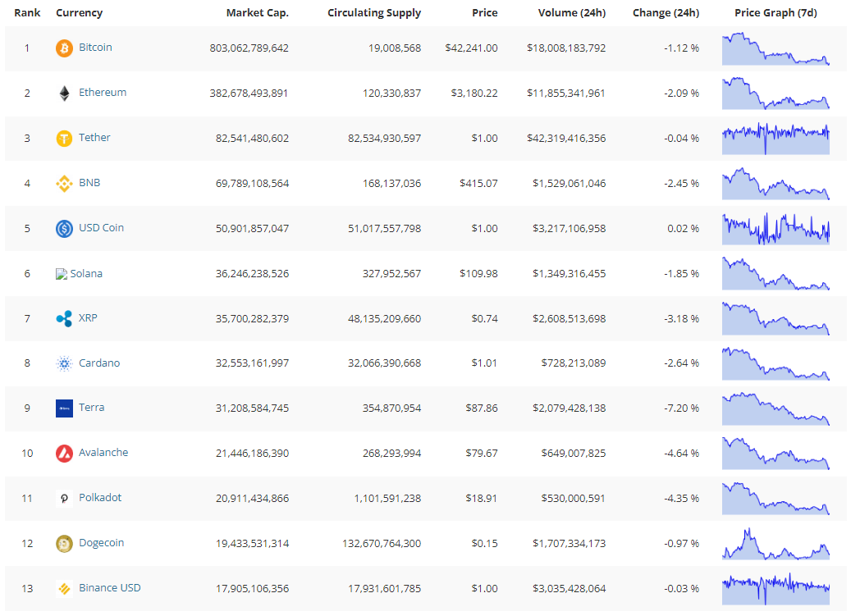Select Solana price $109.98
The height and width of the screenshot is (616, 851).
[x=478, y=273]
